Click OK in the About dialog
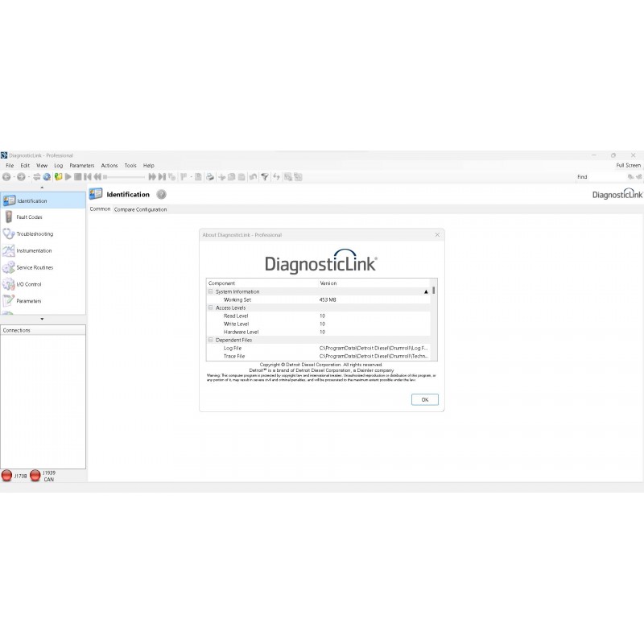This screenshot has width=644, height=644. pos(425,399)
